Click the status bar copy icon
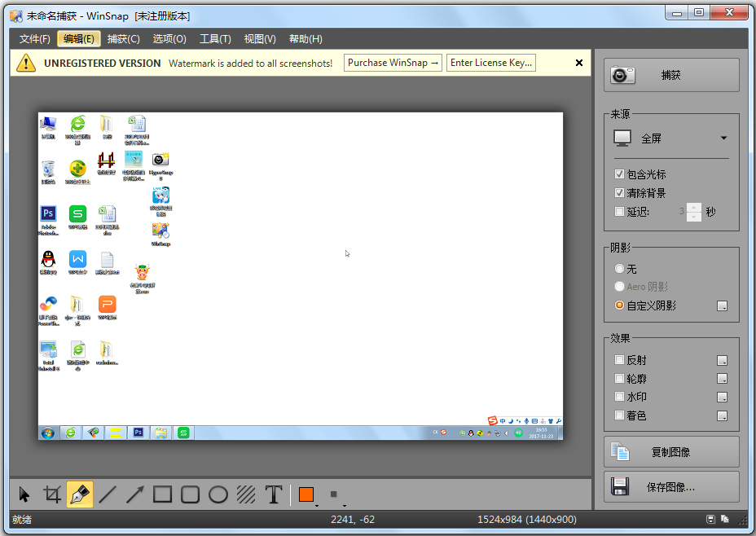The image size is (756, 536). pyautogui.click(x=725, y=519)
